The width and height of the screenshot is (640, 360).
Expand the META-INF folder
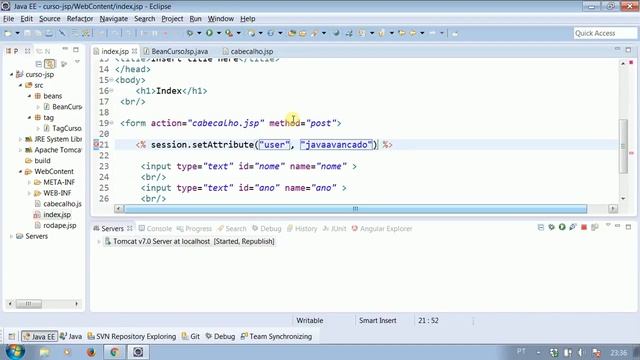click(x=29, y=182)
